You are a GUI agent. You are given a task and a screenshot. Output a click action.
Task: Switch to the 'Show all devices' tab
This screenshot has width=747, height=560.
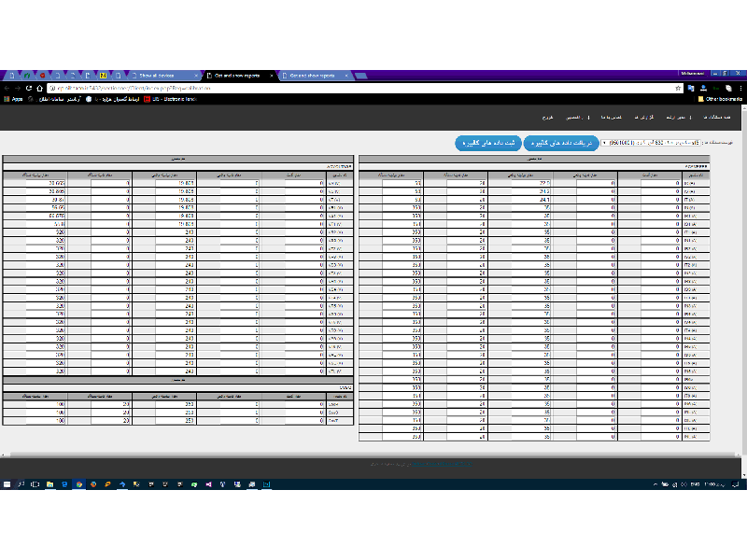[x=163, y=75]
